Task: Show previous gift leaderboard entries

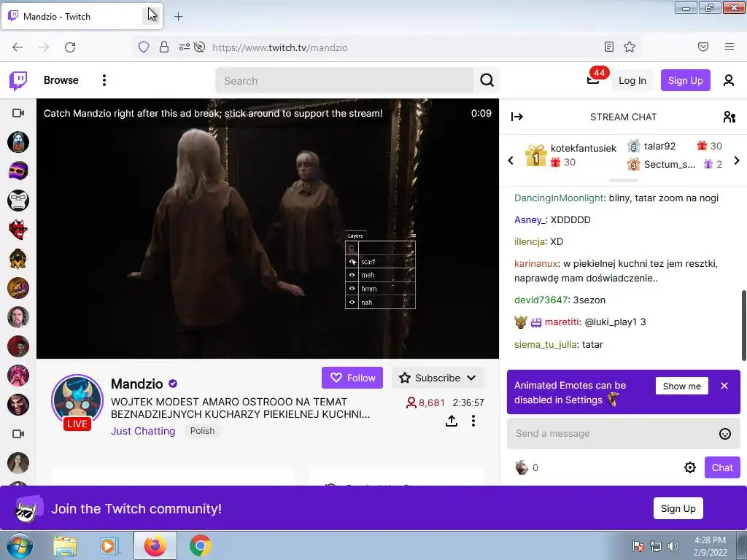Action: click(511, 160)
